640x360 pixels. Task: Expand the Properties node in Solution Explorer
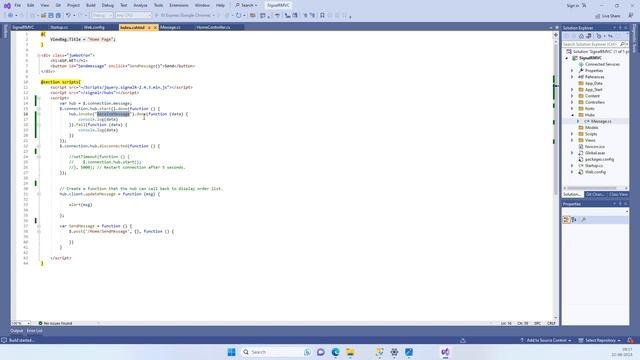(x=572, y=71)
